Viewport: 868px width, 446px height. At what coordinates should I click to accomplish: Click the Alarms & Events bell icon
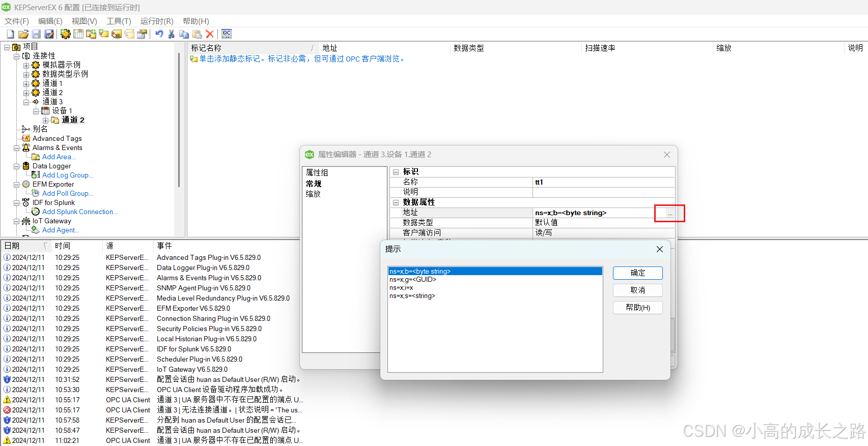(26, 147)
